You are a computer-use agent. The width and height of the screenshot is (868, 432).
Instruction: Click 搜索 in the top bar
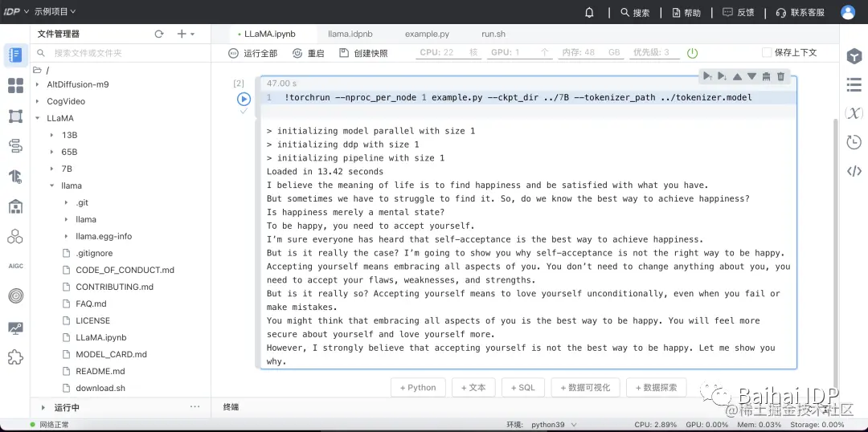(x=635, y=12)
